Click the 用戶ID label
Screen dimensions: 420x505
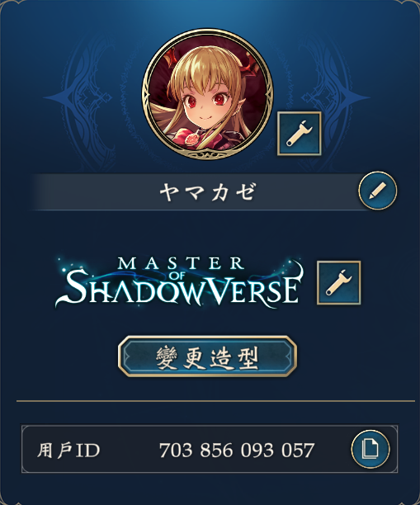point(68,450)
